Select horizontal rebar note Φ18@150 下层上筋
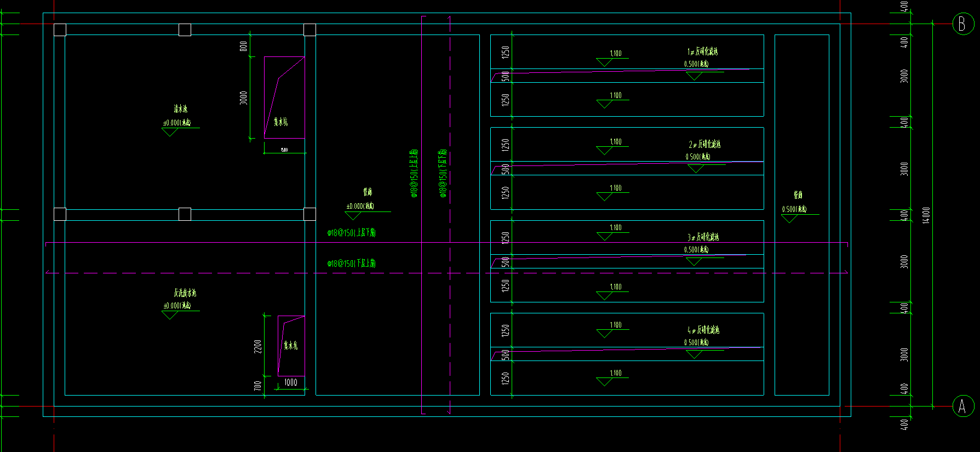Viewport: 980px width, 452px height. (352, 263)
